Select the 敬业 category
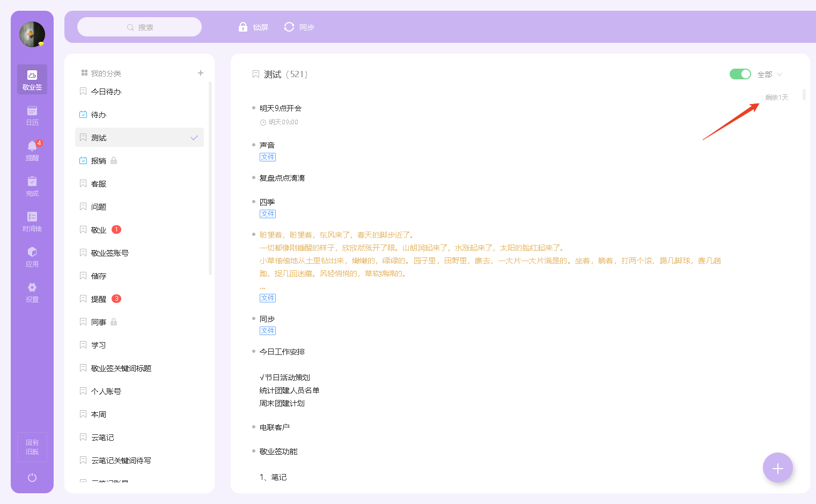This screenshot has width=816, height=504. click(x=139, y=230)
